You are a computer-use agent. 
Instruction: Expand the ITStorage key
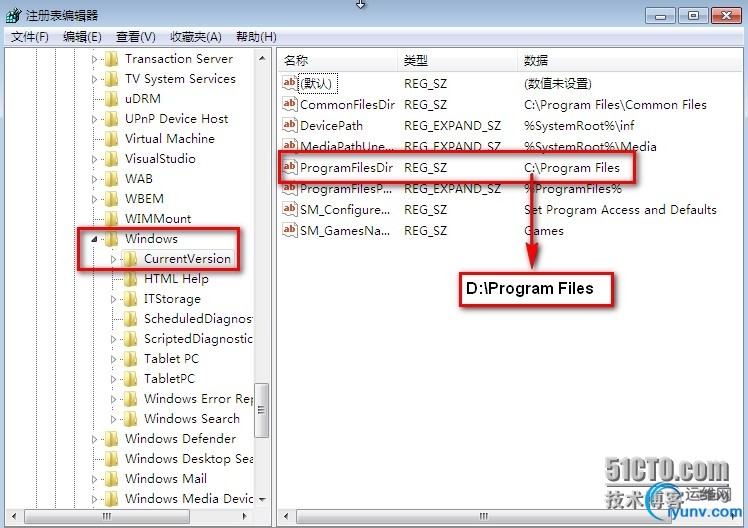113,299
